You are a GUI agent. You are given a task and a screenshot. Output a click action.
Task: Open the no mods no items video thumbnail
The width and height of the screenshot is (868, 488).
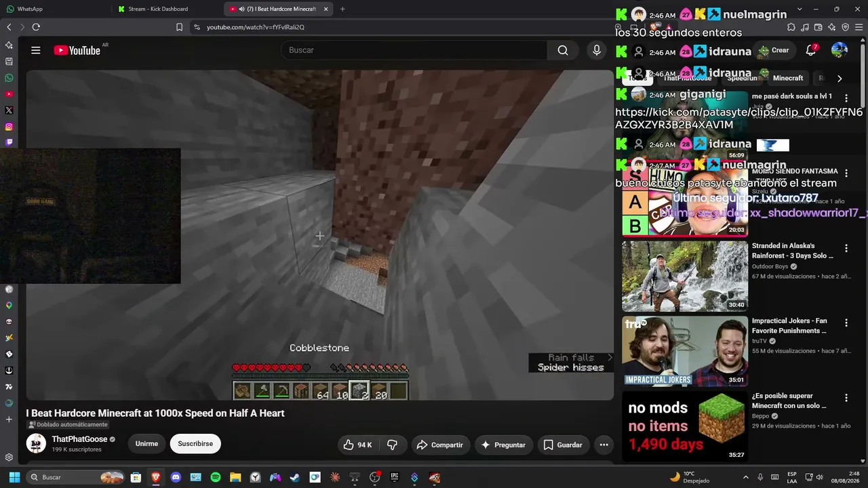685,426
